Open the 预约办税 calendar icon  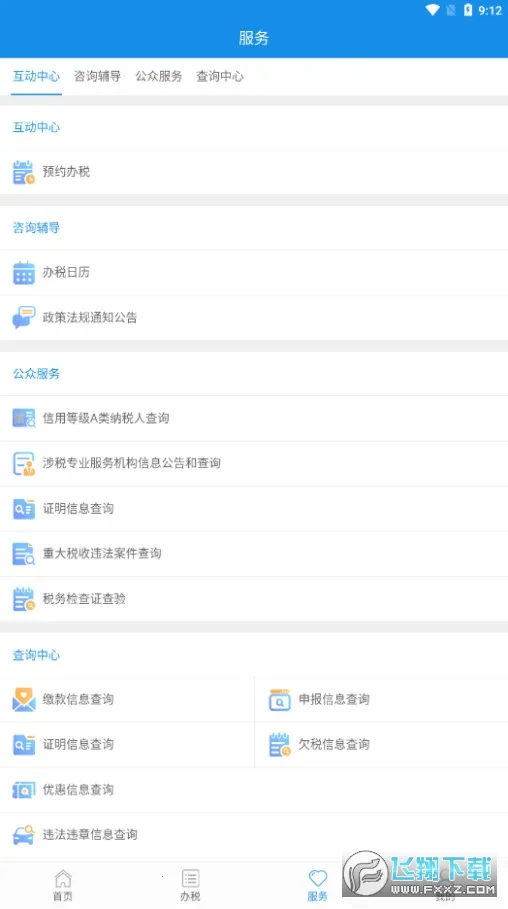tap(24, 172)
